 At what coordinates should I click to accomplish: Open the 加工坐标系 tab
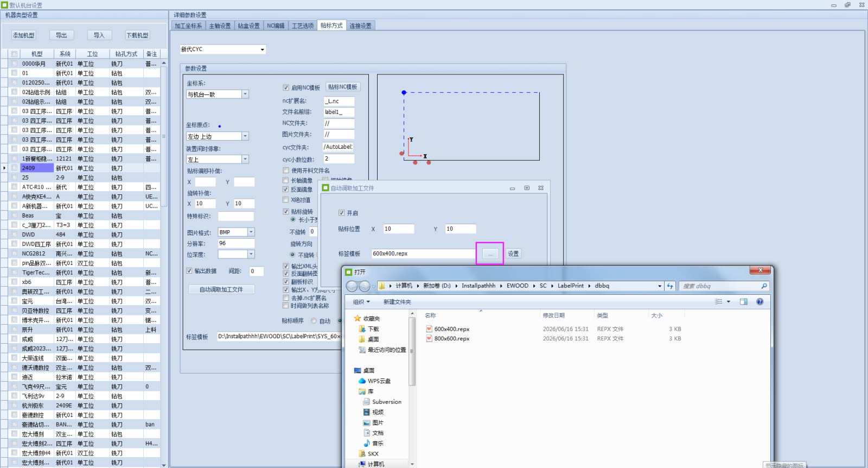pyautogui.click(x=188, y=26)
